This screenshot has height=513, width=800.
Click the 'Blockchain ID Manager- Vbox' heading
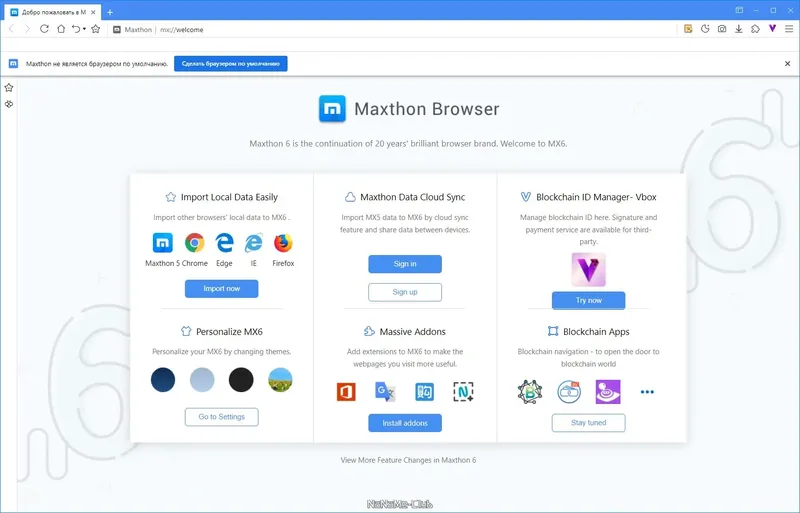point(596,197)
